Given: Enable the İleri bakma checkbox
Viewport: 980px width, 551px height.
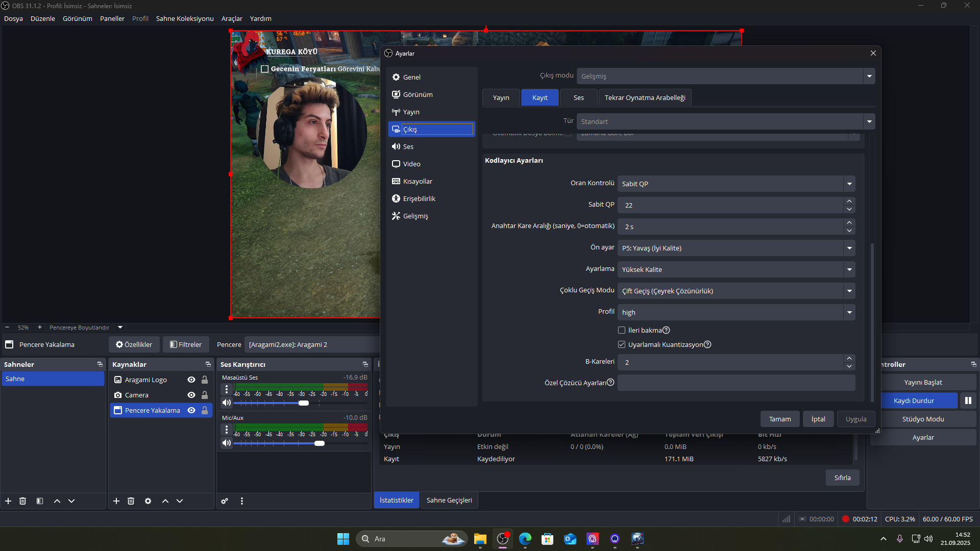Looking at the screenshot, I should 622,330.
